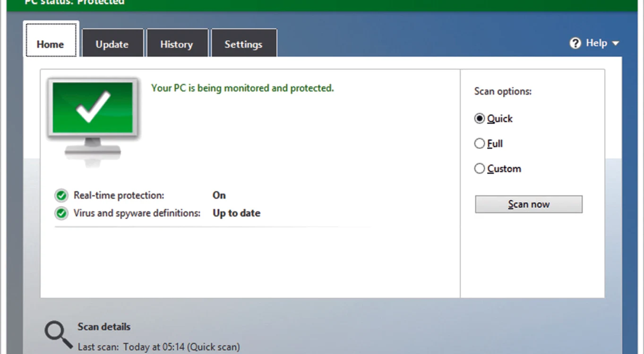Screen dimensions: 644x354
Task: Click the 'On' status value
Action: 219,195
